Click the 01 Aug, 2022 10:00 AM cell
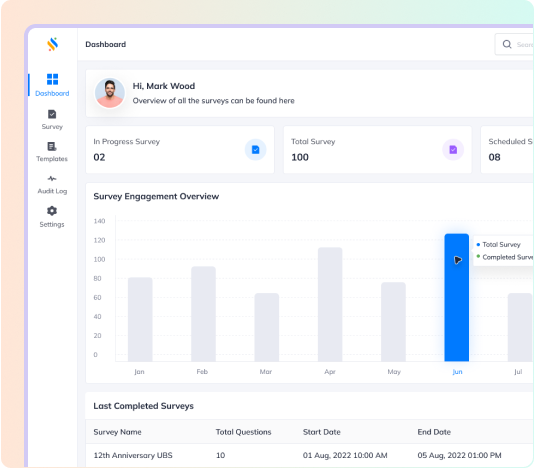Viewport: 534px width, 468px height. (x=345, y=455)
